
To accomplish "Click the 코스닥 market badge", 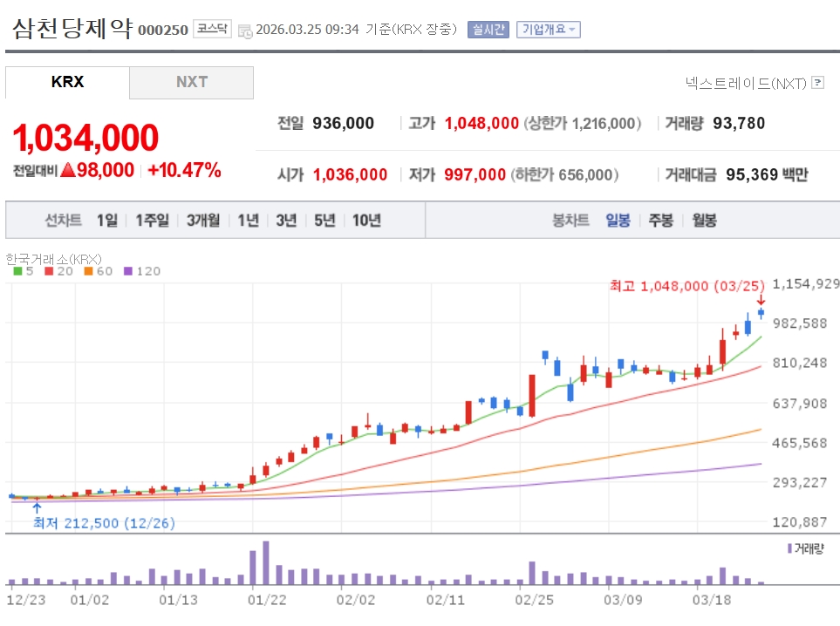I will click(211, 29).
